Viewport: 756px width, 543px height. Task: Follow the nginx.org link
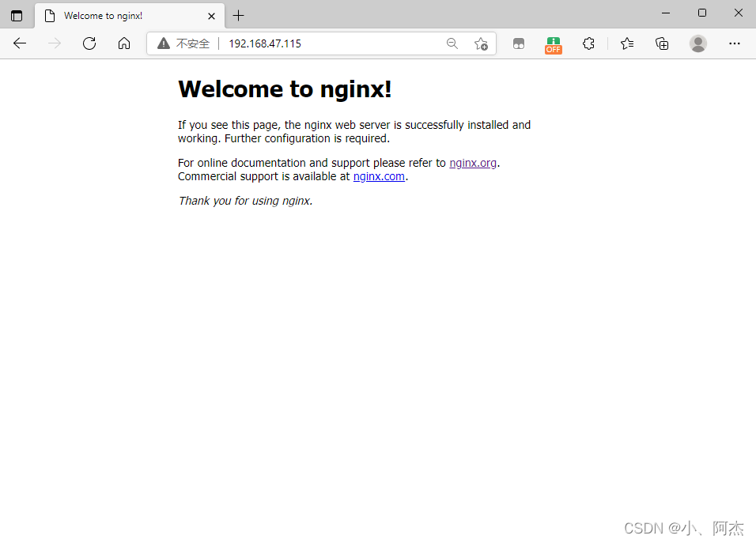click(x=473, y=163)
